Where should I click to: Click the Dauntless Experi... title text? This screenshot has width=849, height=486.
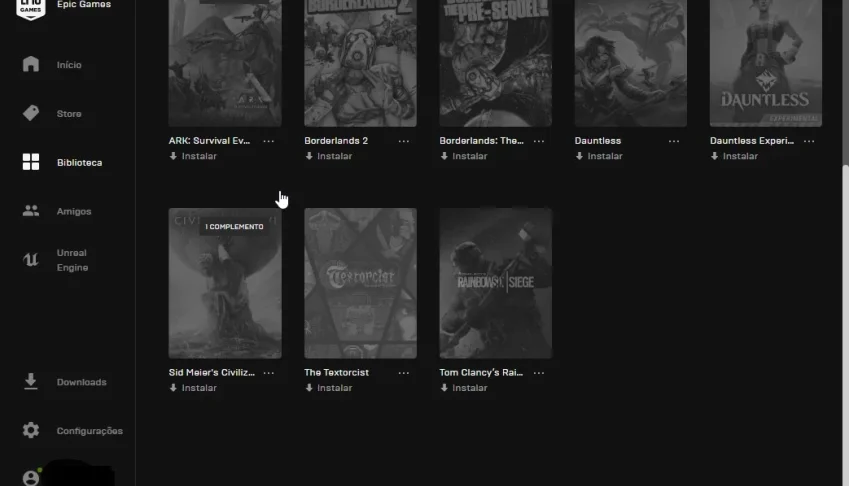[752, 141]
